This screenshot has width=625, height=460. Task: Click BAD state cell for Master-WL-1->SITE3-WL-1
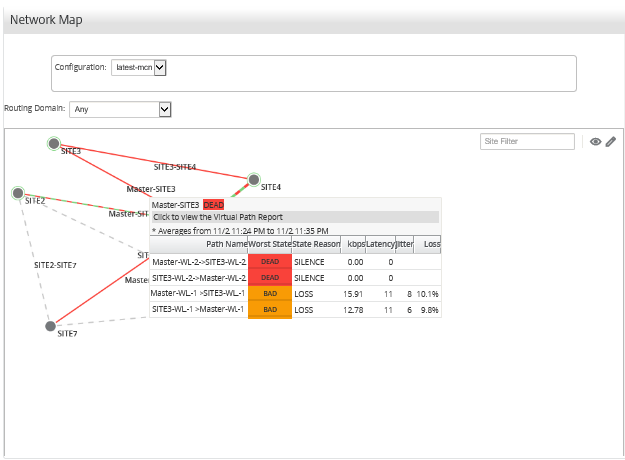point(270,294)
